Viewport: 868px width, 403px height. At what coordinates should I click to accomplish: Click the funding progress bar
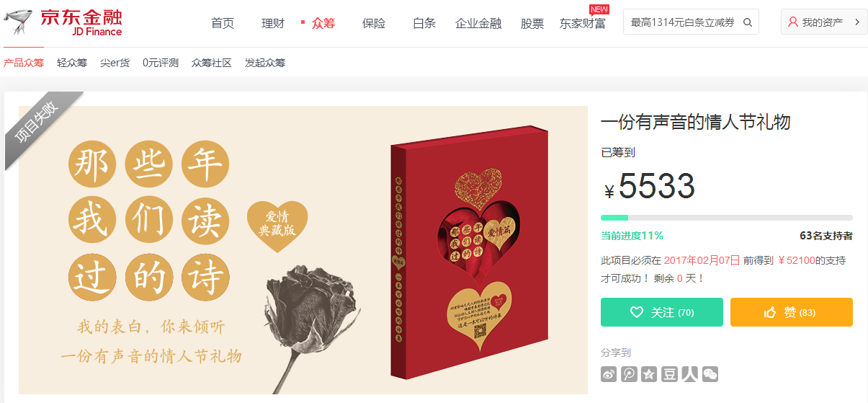727,217
